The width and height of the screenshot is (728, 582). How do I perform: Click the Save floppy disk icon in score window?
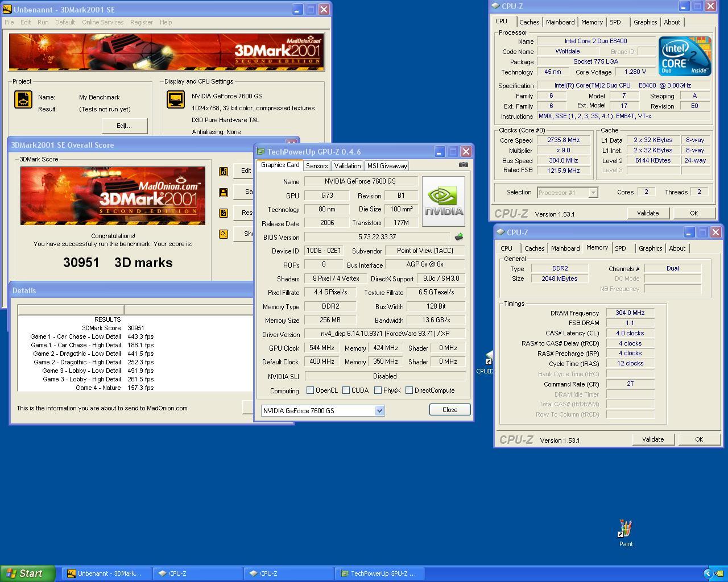coord(224,192)
